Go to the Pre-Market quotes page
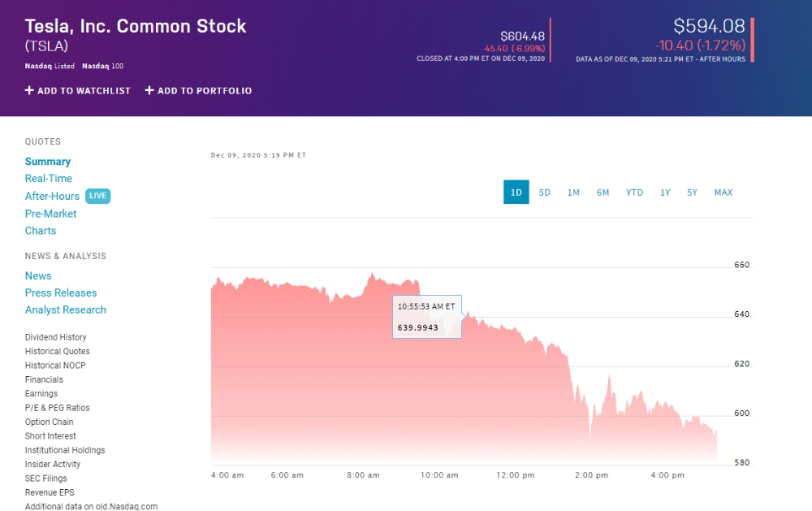812x511 pixels. click(50, 214)
